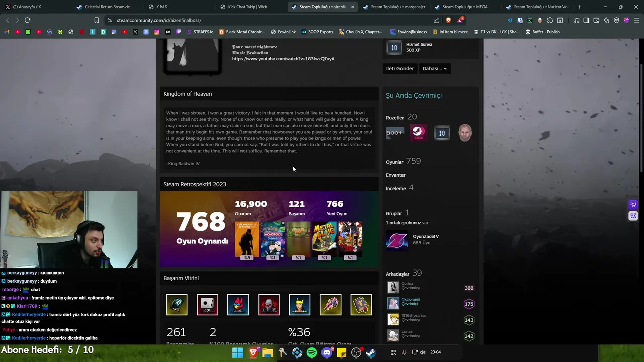The width and height of the screenshot is (644, 362).
Task: Click the microphone icon in system tray
Action: click(404, 352)
